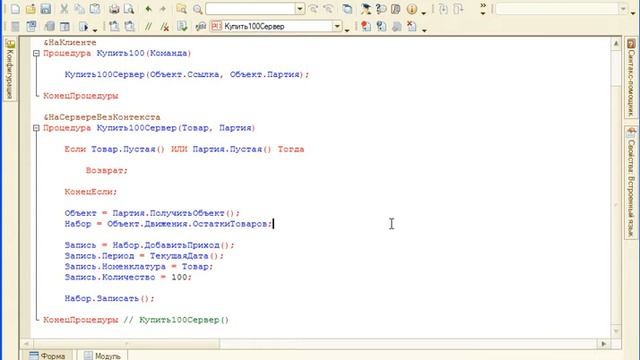Open the options arrow after top-right combo box
The height and width of the screenshot is (360, 640).
coord(633,13)
